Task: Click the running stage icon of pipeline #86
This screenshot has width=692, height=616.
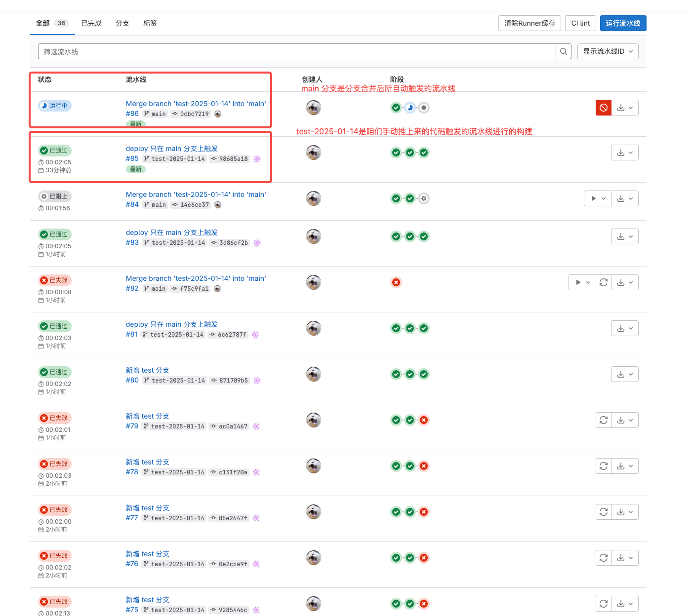Action: 410,108
